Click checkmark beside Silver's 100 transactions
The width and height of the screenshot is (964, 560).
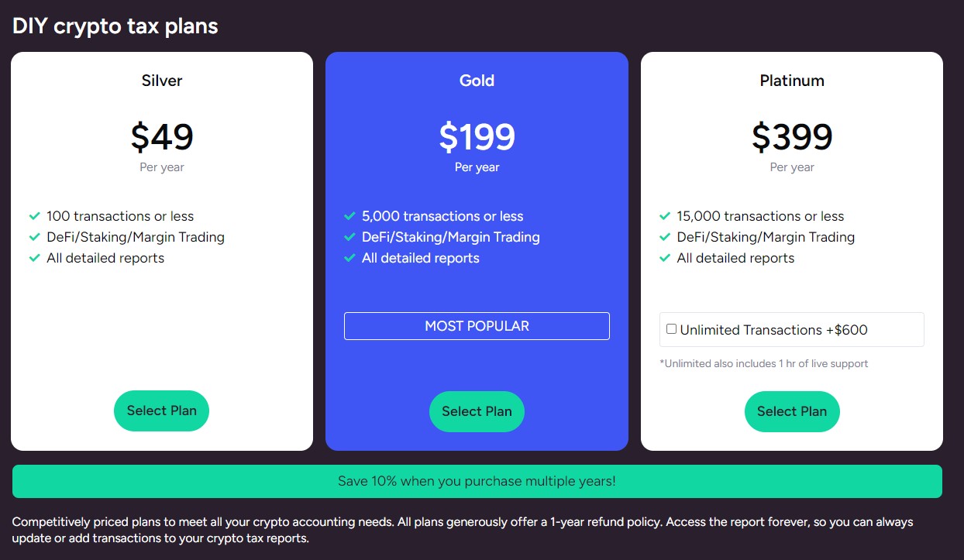pyautogui.click(x=34, y=216)
